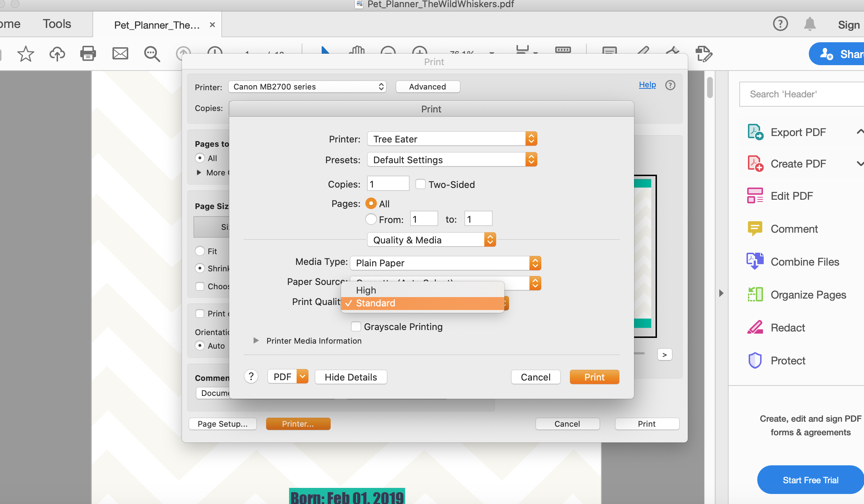Image resolution: width=864 pixels, height=504 pixels.
Task: Enable Grayscale Printing checkbox
Action: click(356, 326)
